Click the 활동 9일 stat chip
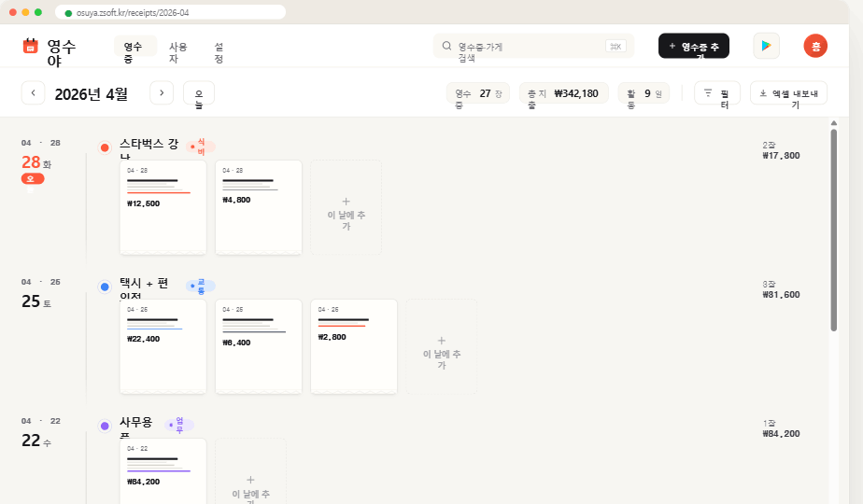The height and width of the screenshot is (504, 863). (644, 95)
